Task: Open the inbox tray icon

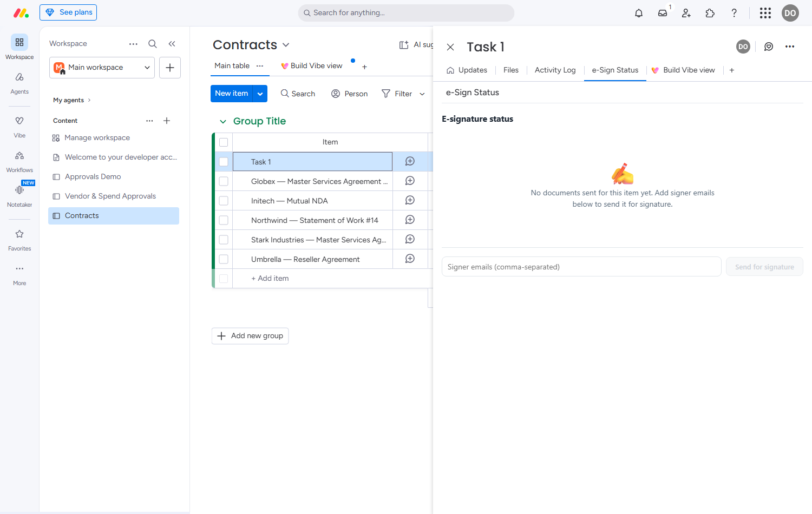Action: [663, 13]
